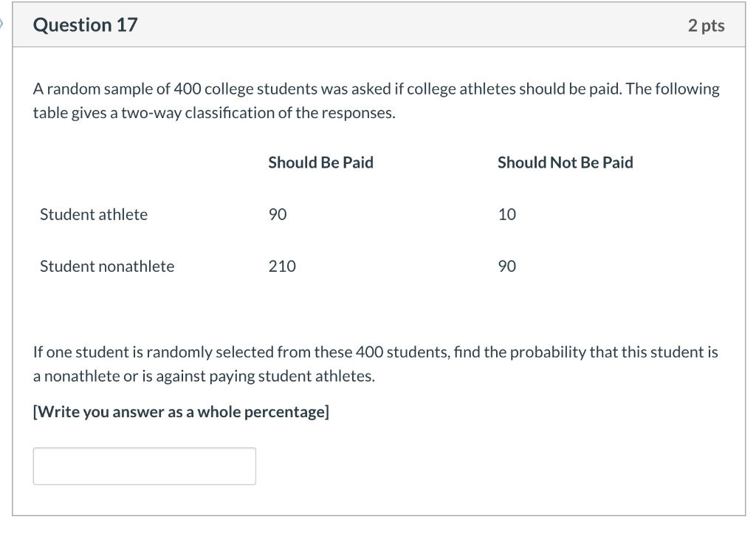
Task: Click the blue indicator at top-left edge
Action: click(3, 23)
